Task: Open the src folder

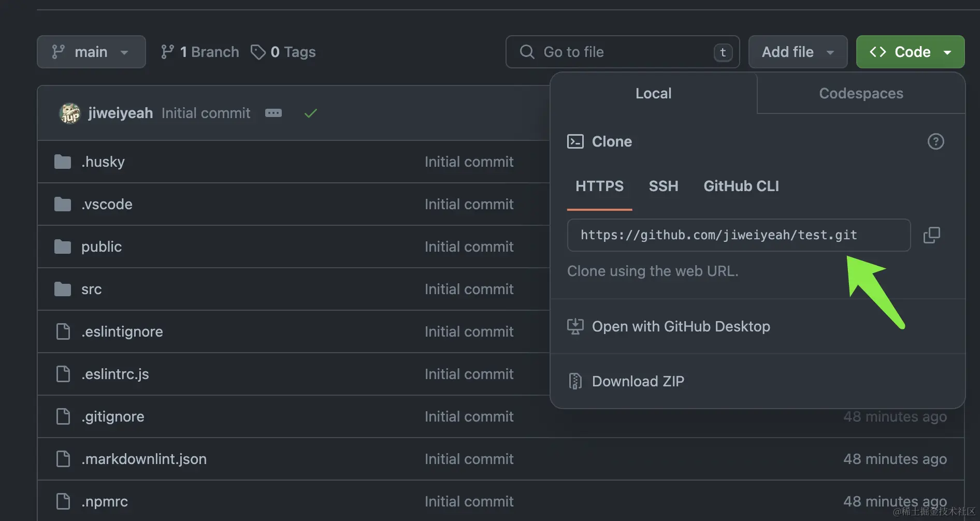Action: pyautogui.click(x=91, y=289)
